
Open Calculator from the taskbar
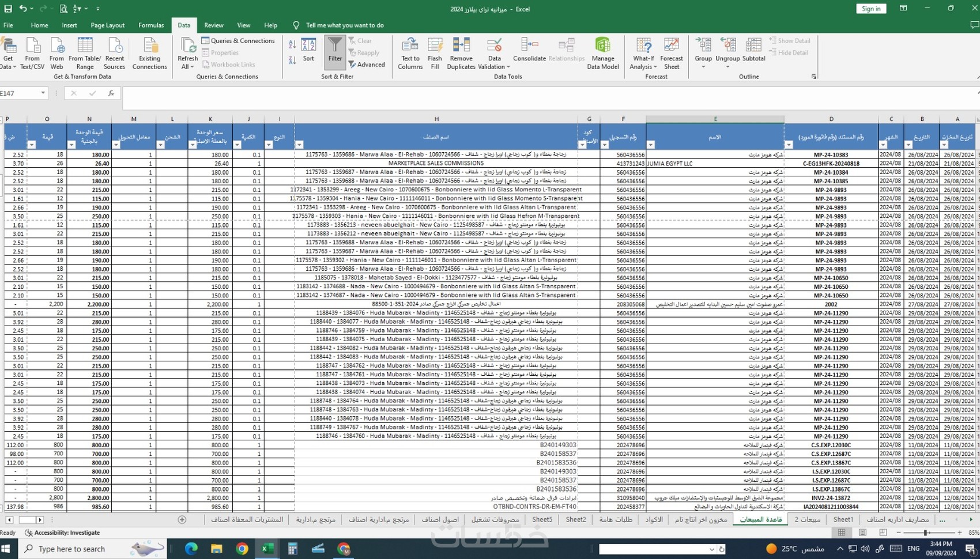click(293, 549)
